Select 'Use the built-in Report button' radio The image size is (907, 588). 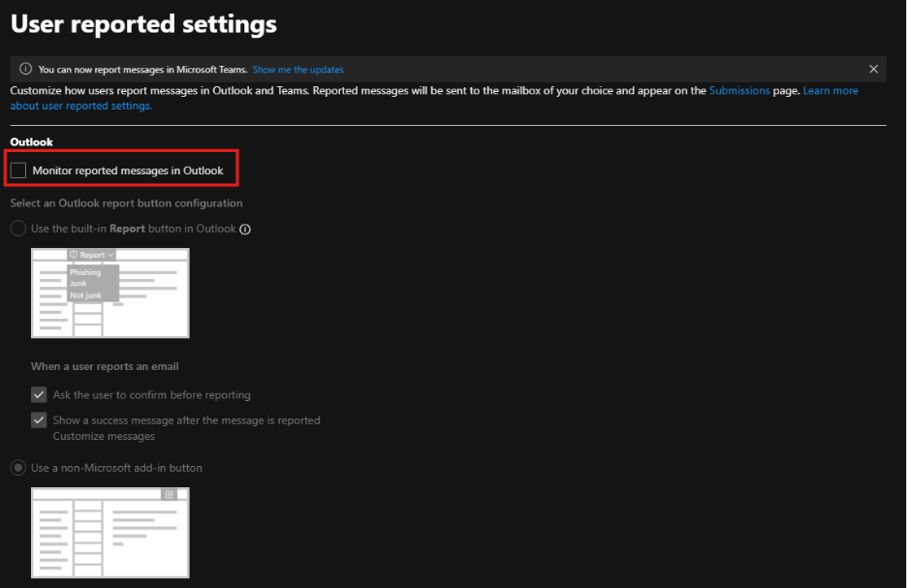click(18, 229)
